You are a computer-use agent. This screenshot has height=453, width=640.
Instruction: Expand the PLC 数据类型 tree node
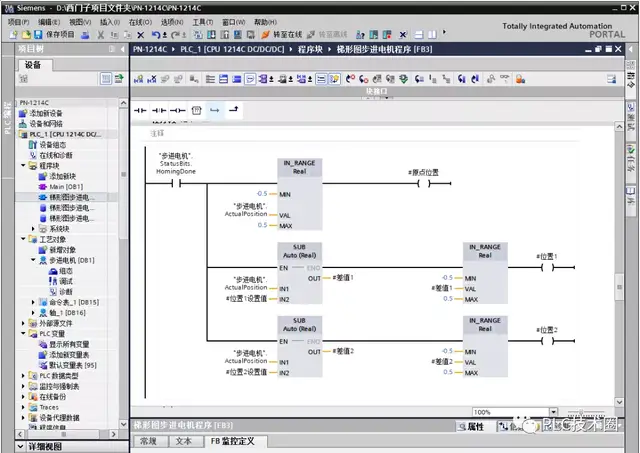(22, 374)
